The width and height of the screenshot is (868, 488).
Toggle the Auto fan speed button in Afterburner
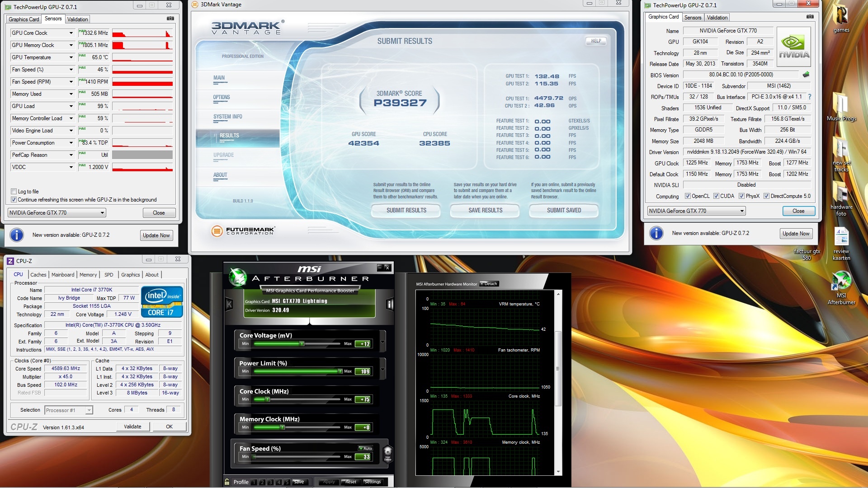click(365, 449)
